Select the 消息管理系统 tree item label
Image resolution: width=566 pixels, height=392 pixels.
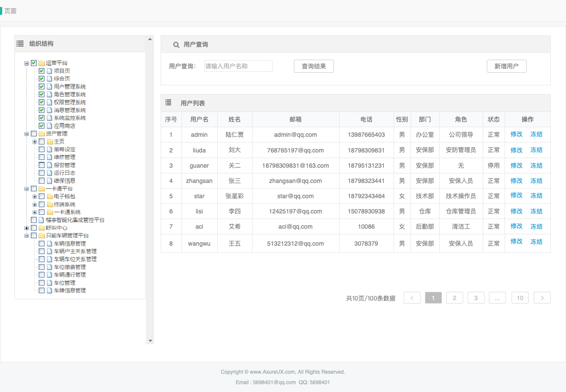pos(70,110)
